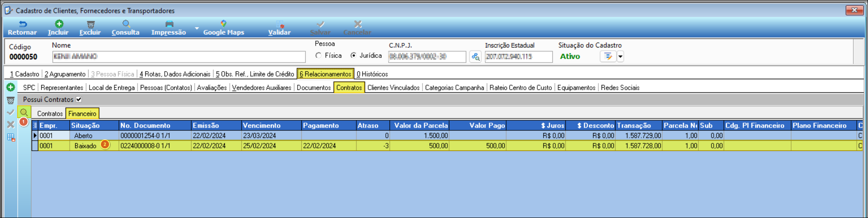Click the grid column selector icon
Screen dimensions: 868x218
[x=35, y=126]
